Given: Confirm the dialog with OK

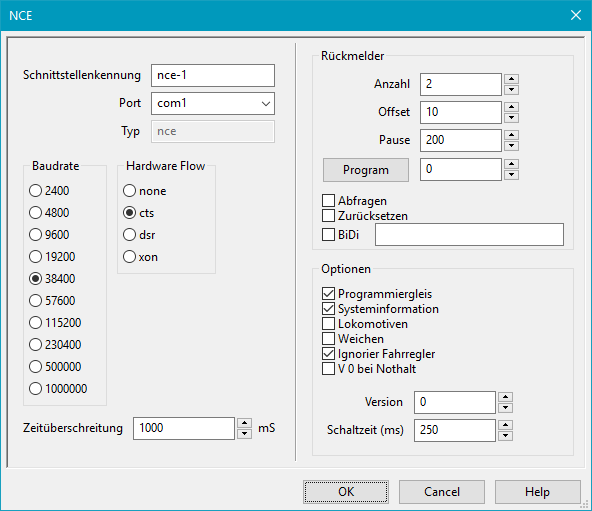Looking at the screenshot, I should click(346, 492).
